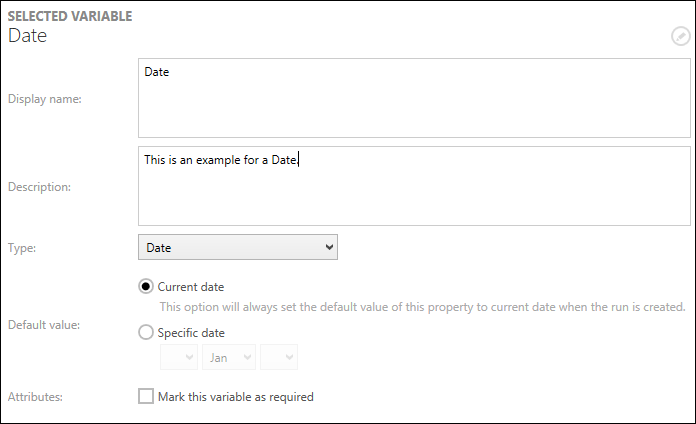Click the Attributes label
Screen dimensions: 696x424
[35, 397]
